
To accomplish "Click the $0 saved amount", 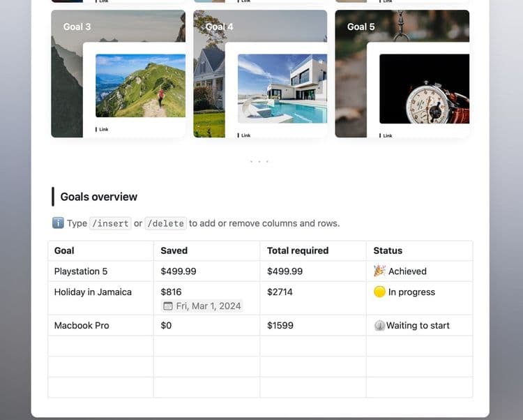I will pyautogui.click(x=166, y=325).
